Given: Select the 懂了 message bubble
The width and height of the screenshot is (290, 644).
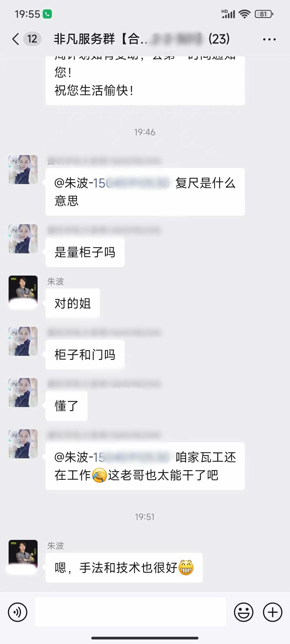Looking at the screenshot, I should pos(67,406).
